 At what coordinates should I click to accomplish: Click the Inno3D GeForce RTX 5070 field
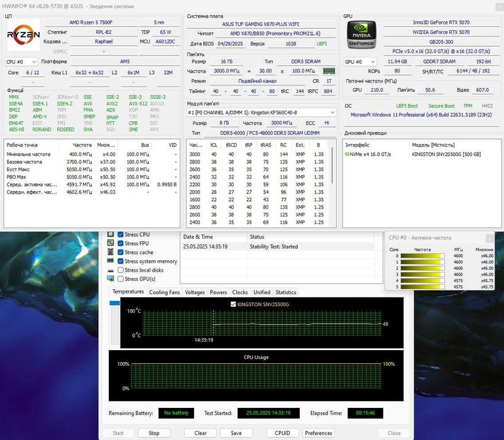pyautogui.click(x=441, y=23)
